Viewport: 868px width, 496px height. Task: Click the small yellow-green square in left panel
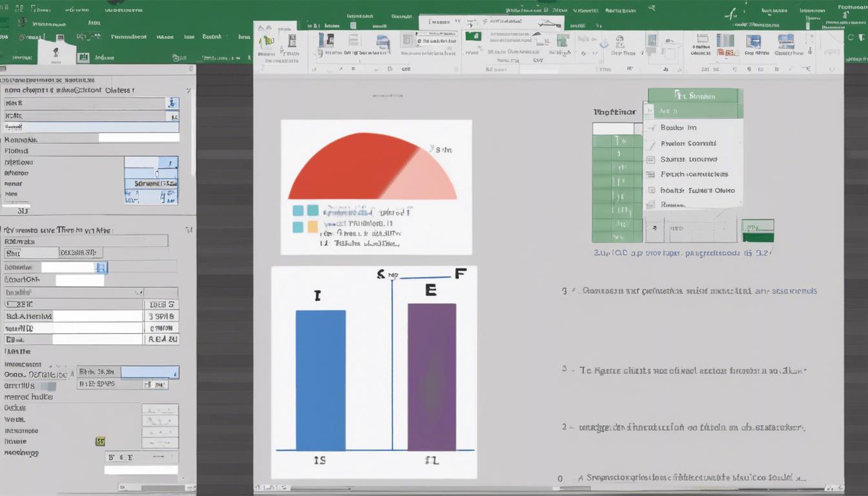100,442
